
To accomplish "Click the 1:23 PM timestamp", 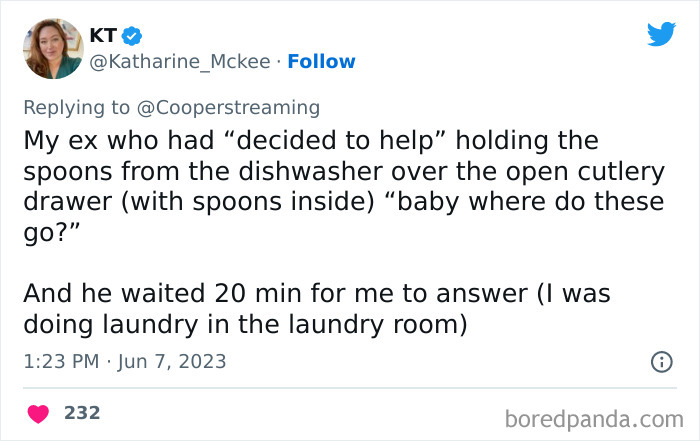I will click(x=62, y=361).
